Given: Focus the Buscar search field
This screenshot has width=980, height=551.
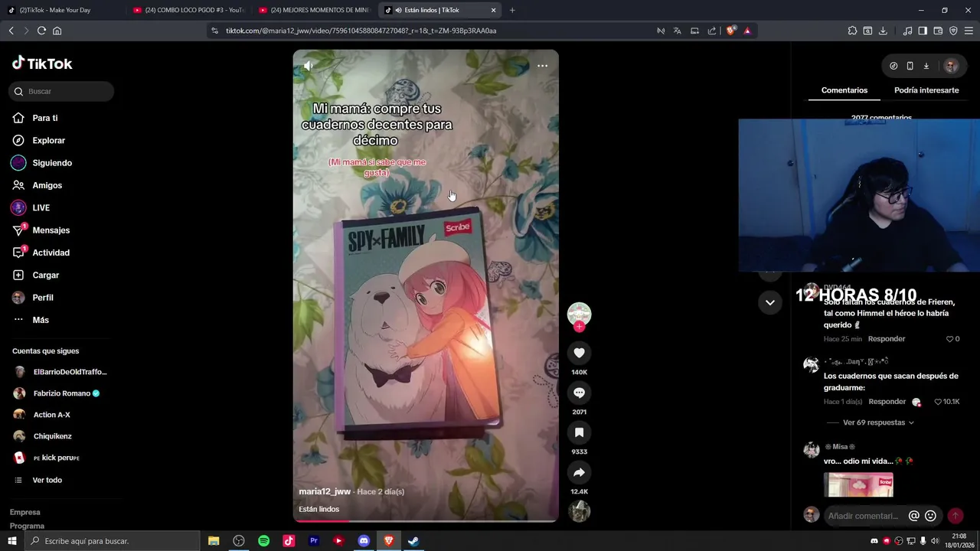Looking at the screenshot, I should tap(61, 91).
